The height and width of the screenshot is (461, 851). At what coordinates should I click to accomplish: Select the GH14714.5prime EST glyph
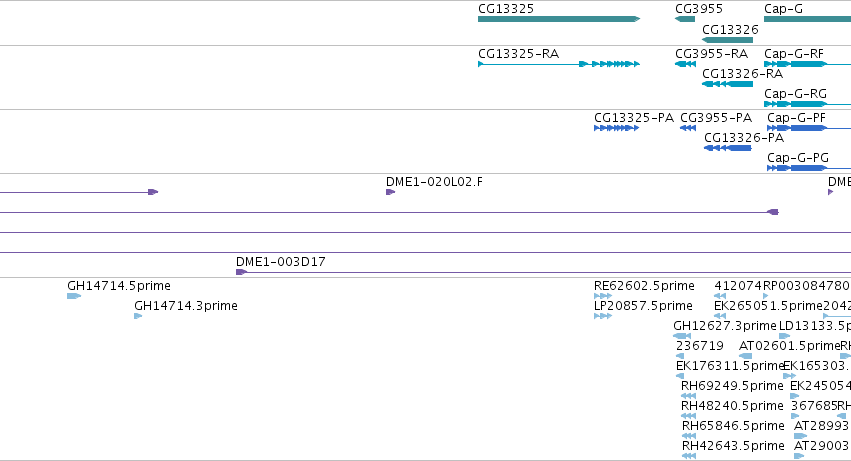click(x=74, y=296)
